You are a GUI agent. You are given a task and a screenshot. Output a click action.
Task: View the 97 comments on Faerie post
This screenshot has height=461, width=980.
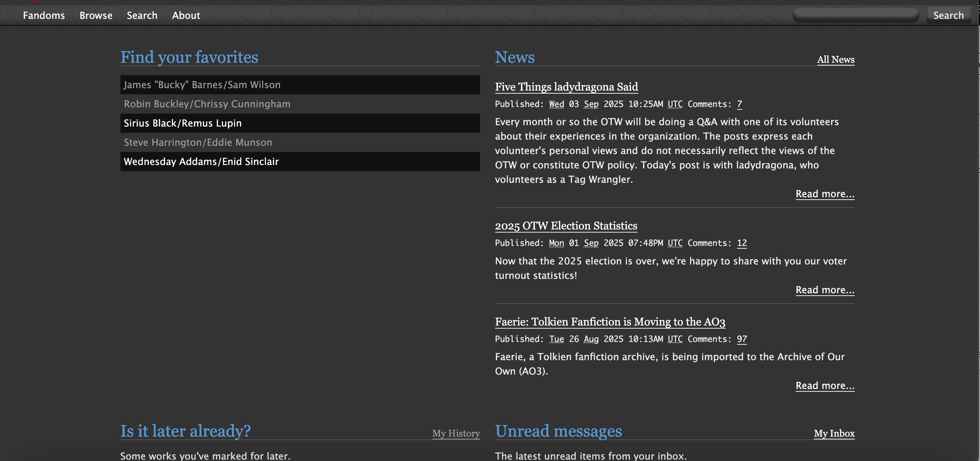[742, 339]
